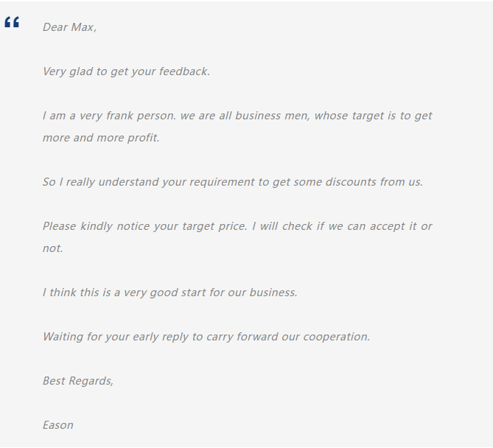Click the standalone word "not."
Screen dimensions: 493x448
53,248
